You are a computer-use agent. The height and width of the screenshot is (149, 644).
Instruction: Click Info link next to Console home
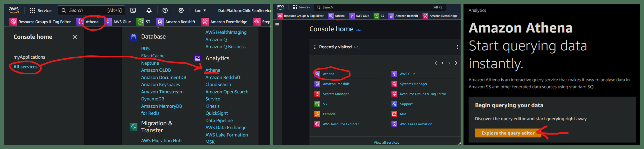[358, 30]
